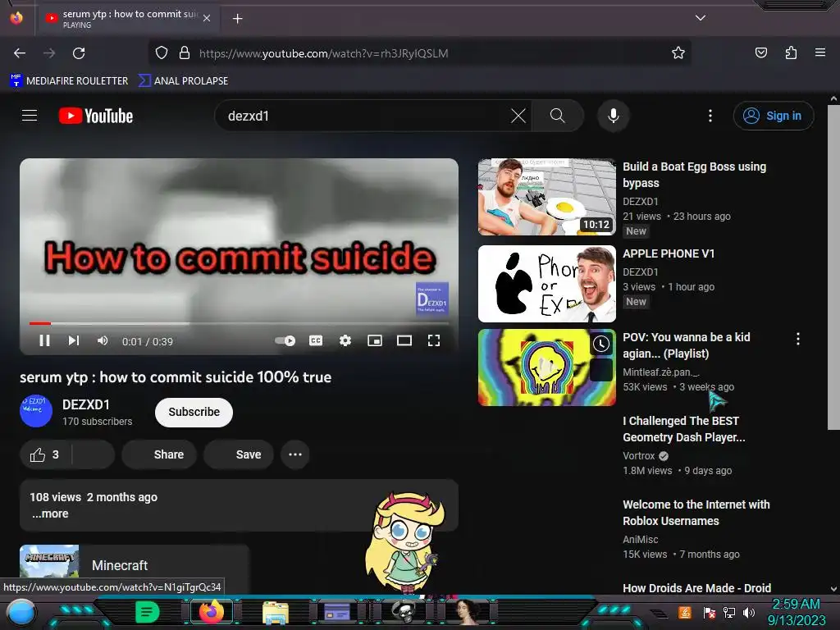This screenshot has height=630, width=840.
Task: Open Build a Boat Egg Boss thumbnail
Action: coord(547,197)
